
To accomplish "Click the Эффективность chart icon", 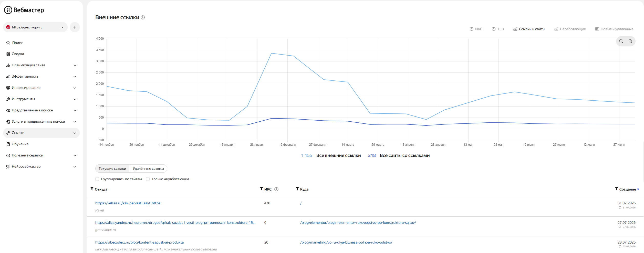I will [x=8, y=77].
